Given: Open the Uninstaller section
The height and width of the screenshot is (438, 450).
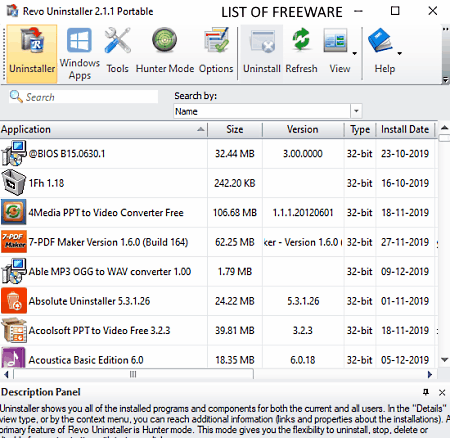Looking at the screenshot, I should [x=32, y=53].
